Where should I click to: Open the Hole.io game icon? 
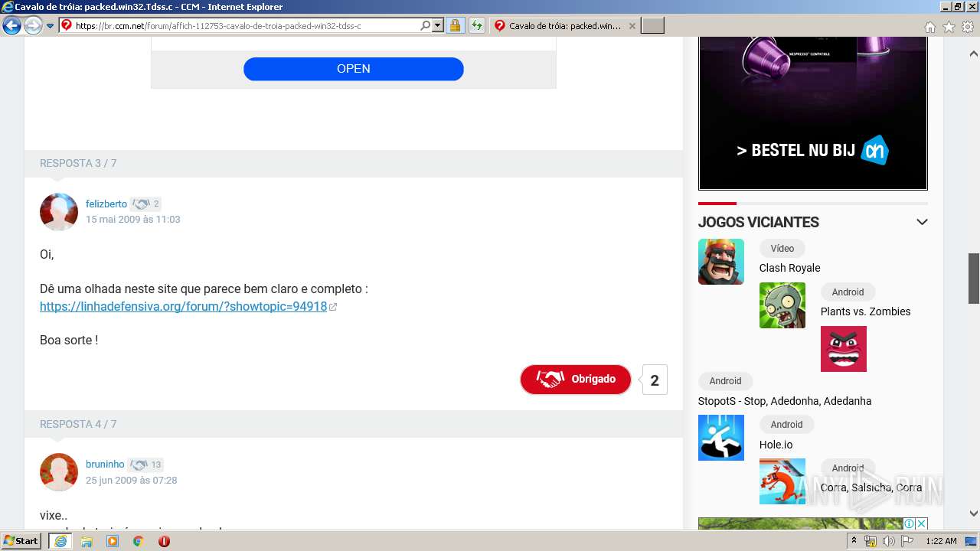721,438
